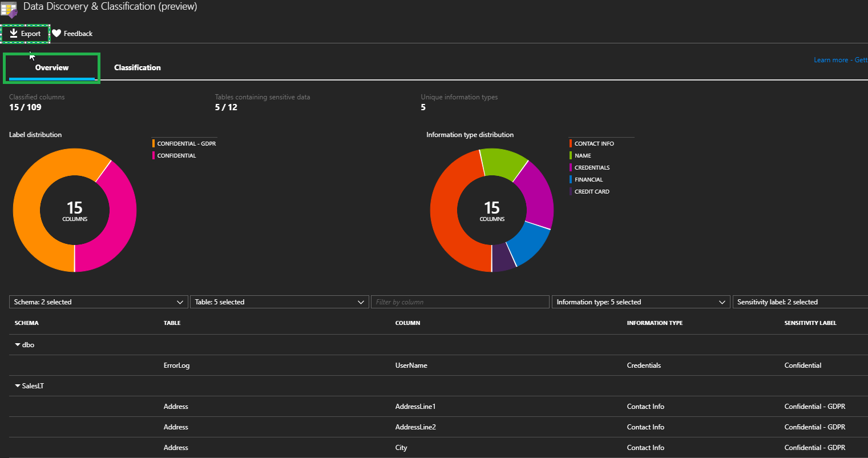Screen dimensions: 868x458
Task: Click the Filter by column field
Action: tap(459, 302)
